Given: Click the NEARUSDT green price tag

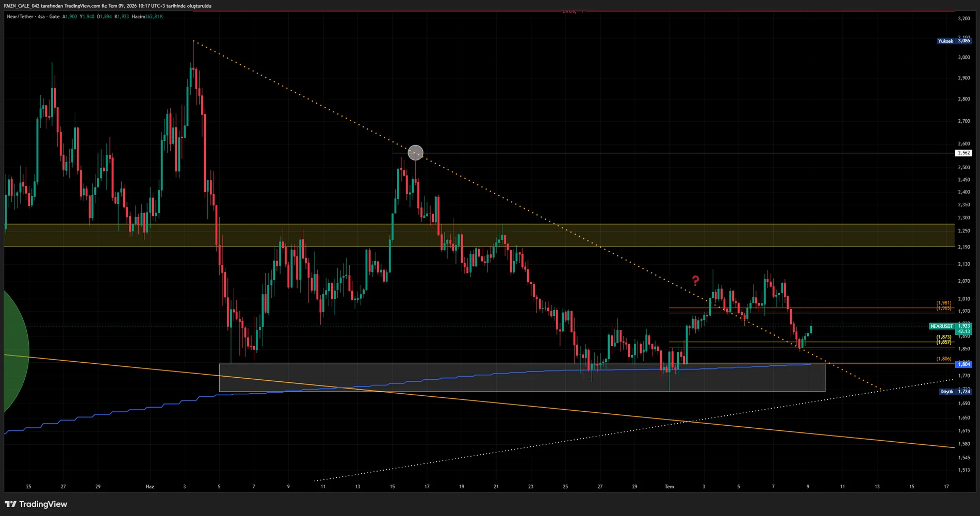Looking at the screenshot, I should coord(941,326).
